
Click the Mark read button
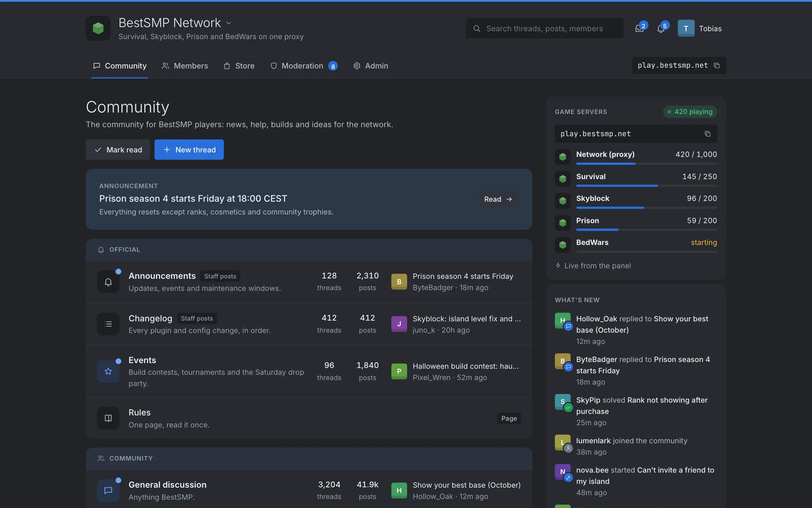point(118,150)
